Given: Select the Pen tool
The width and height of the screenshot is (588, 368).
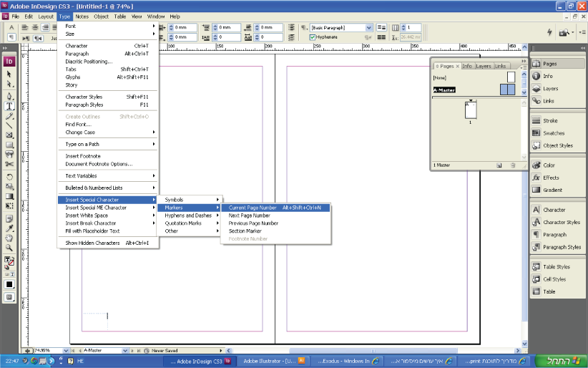Looking at the screenshot, I should pos(10,96).
